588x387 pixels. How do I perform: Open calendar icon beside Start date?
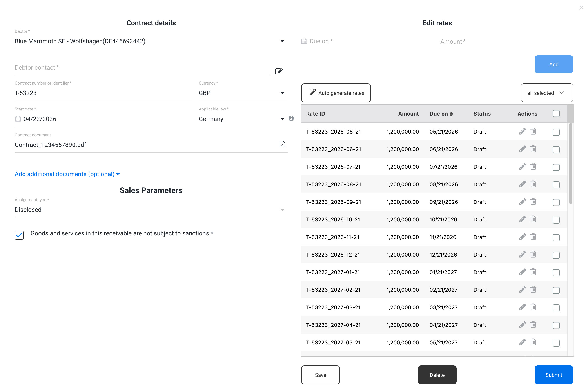[18, 119]
